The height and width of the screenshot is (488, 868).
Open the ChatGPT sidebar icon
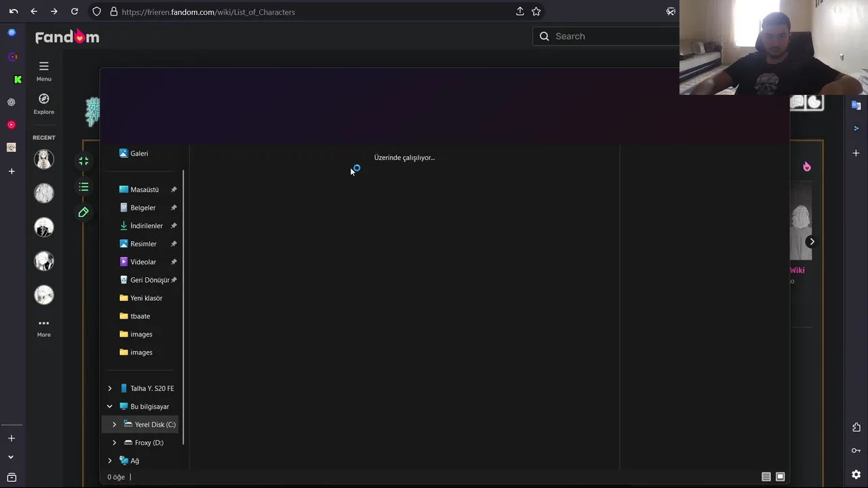tap(12, 102)
